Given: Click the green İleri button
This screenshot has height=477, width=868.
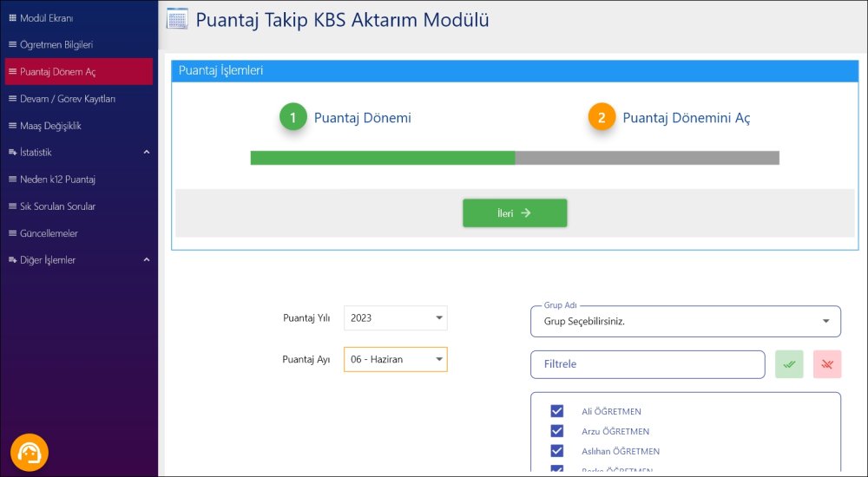Looking at the screenshot, I should [515, 213].
